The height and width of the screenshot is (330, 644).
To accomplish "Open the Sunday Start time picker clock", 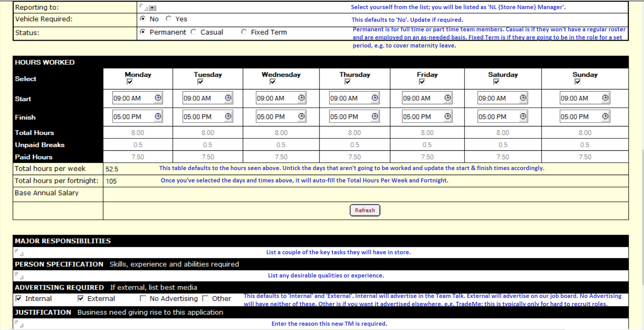I will [605, 98].
